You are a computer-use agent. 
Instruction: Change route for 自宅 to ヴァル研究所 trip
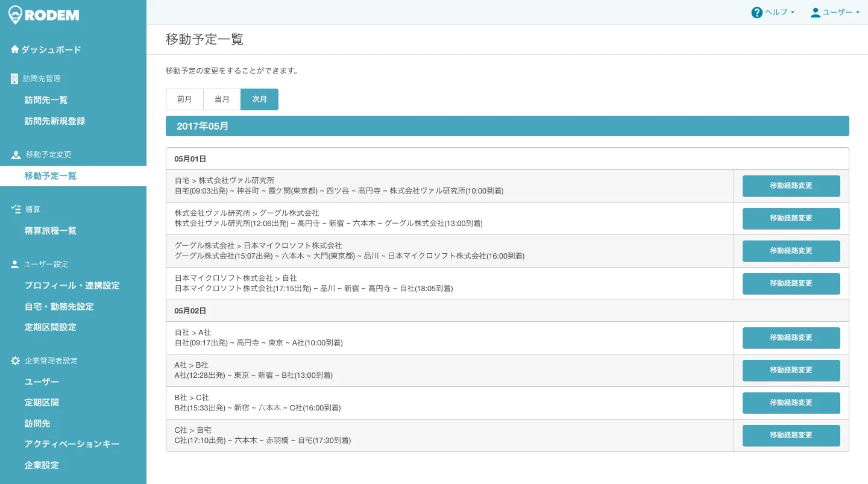(x=791, y=186)
